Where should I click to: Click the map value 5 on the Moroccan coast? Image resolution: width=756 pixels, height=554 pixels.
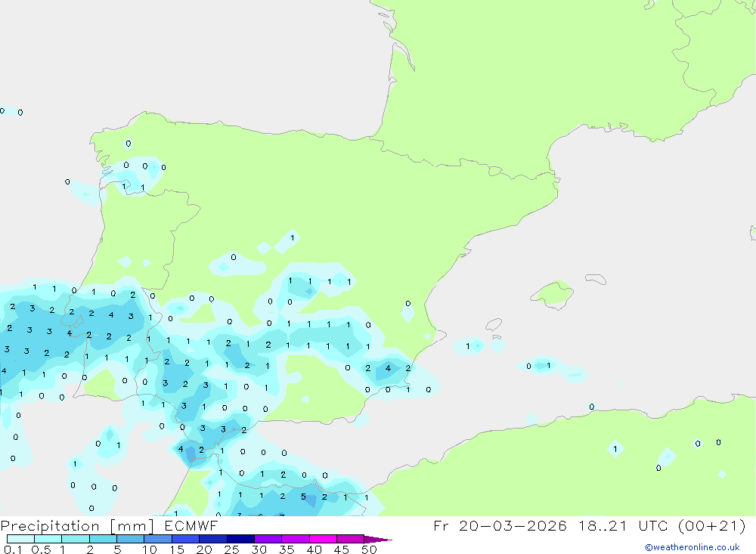(303, 497)
